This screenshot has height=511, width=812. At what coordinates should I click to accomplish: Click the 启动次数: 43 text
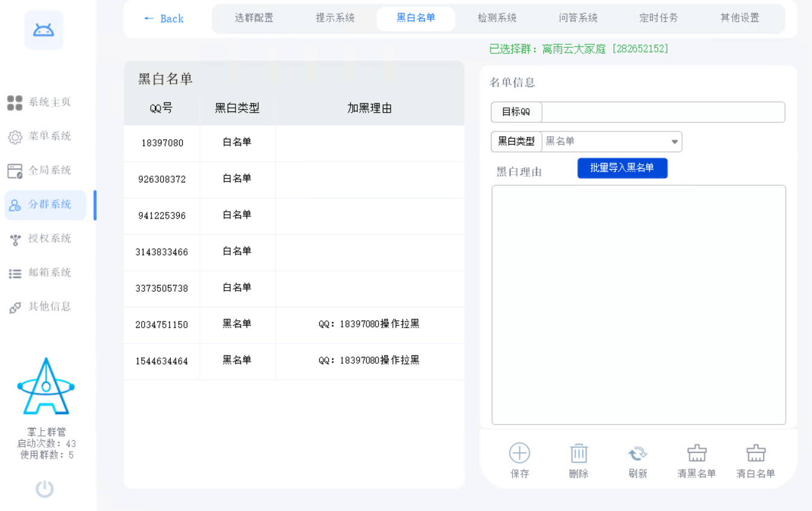[x=46, y=444]
